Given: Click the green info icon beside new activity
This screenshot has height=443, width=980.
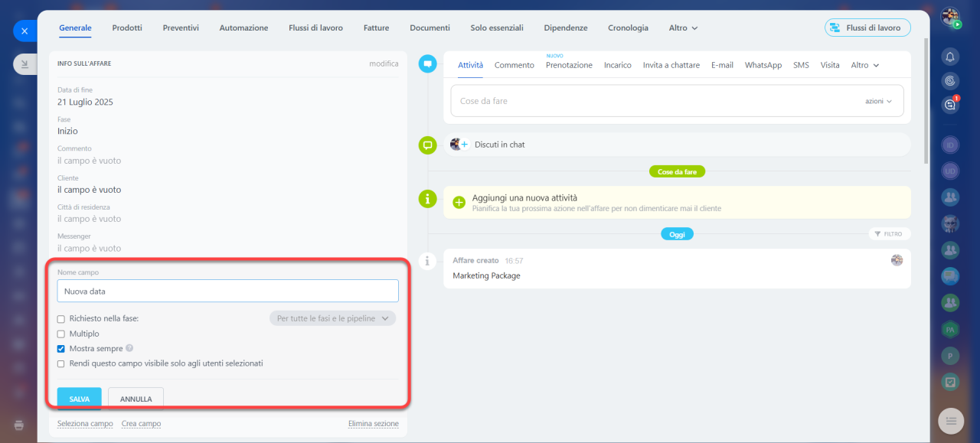Looking at the screenshot, I should [427, 199].
